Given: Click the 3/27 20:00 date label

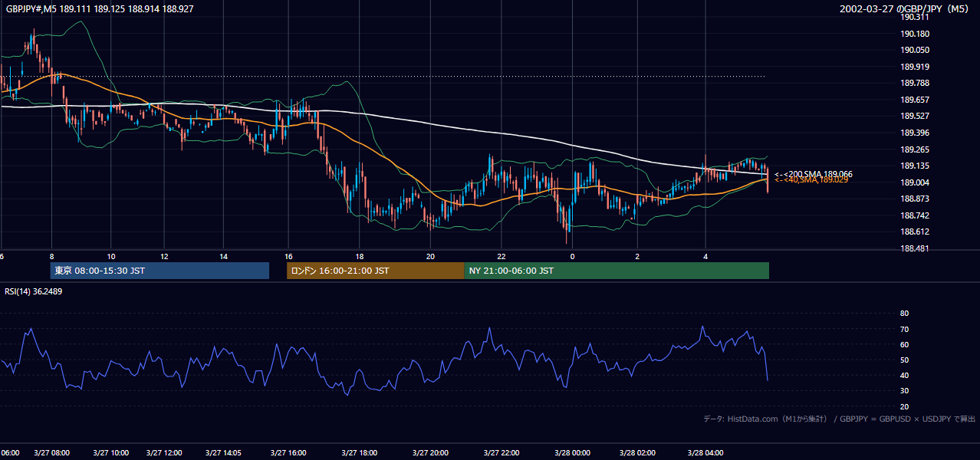Looking at the screenshot, I should tap(430, 452).
